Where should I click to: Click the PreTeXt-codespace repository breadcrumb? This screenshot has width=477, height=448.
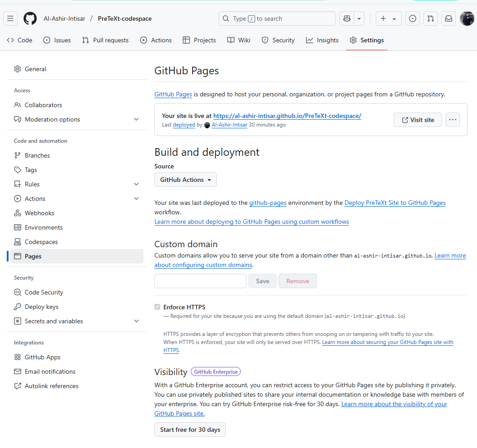pyautogui.click(x=125, y=18)
